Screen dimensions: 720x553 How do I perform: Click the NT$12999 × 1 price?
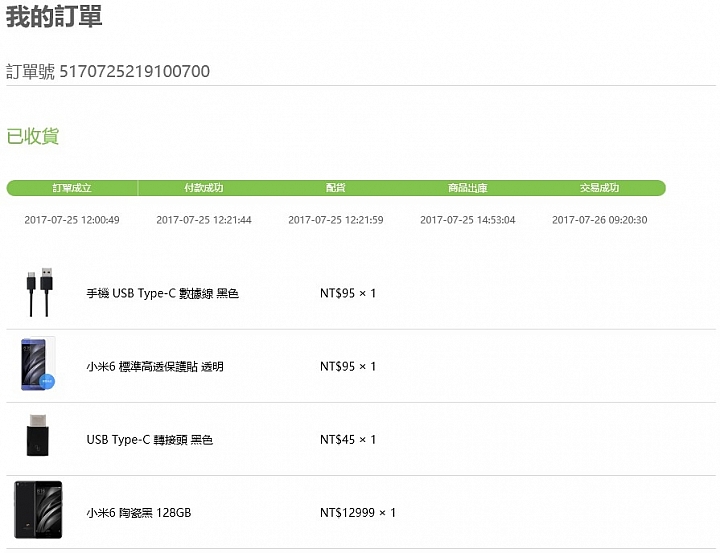tap(358, 513)
